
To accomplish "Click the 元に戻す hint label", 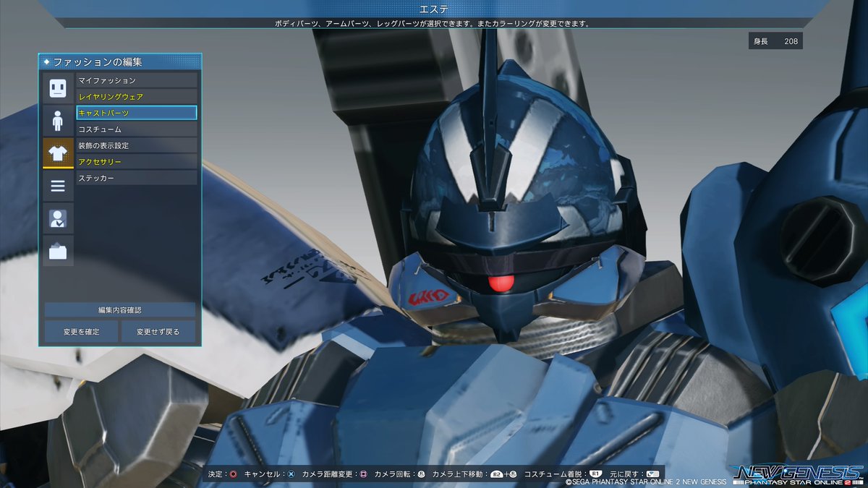I will (x=626, y=474).
